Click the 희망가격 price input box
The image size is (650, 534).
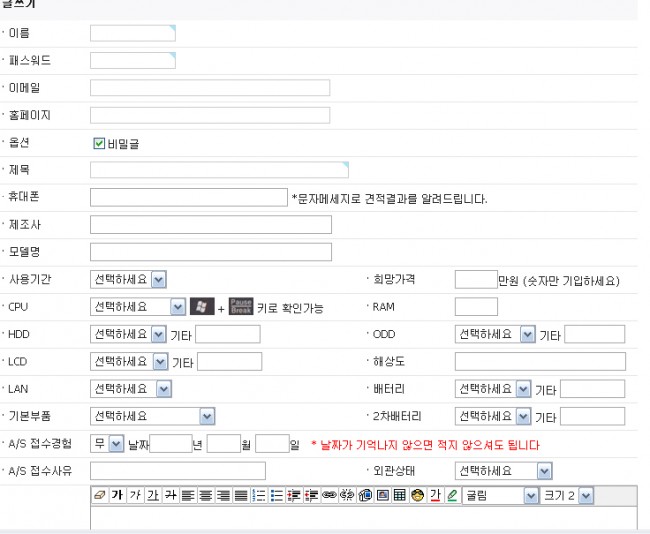pos(475,280)
